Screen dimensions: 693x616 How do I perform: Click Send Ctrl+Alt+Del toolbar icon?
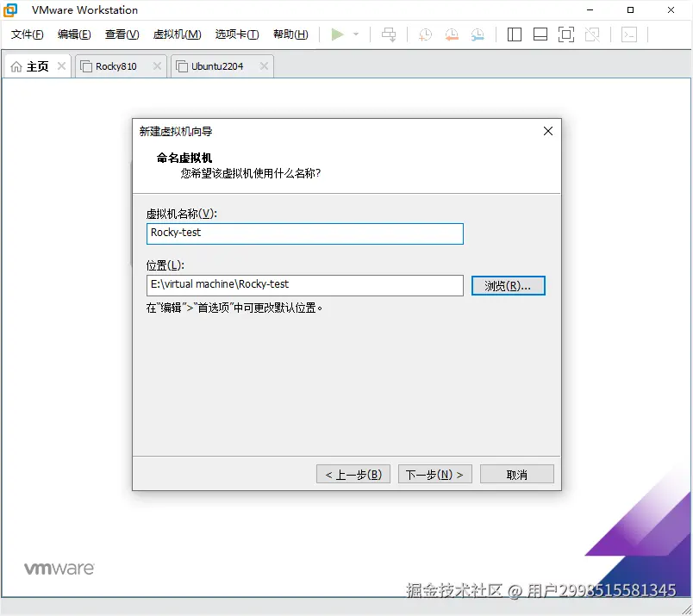click(x=389, y=34)
